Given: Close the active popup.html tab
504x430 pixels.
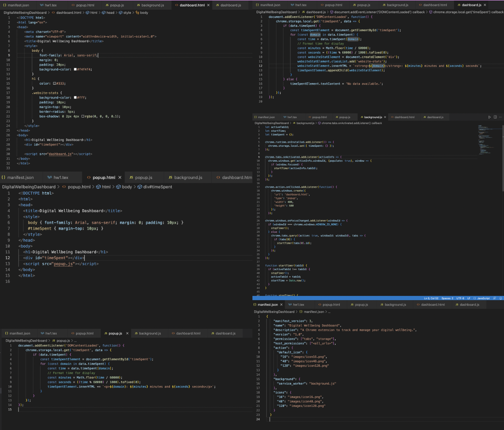Looking at the screenshot, I should [120, 177].
